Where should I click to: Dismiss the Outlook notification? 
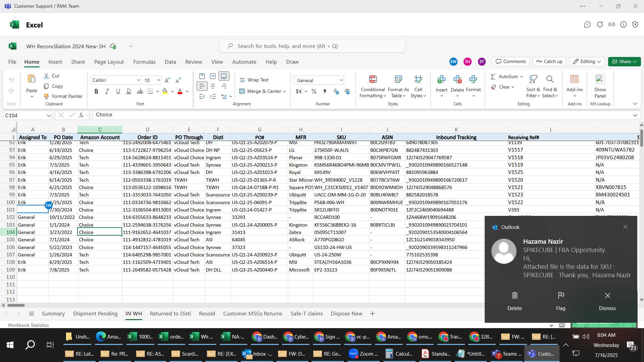click(607, 301)
